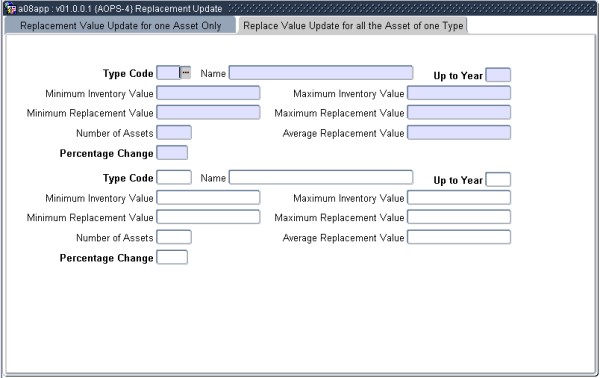Focus second record Average Replacement Value field
The width and height of the screenshot is (600, 378).
(x=459, y=237)
